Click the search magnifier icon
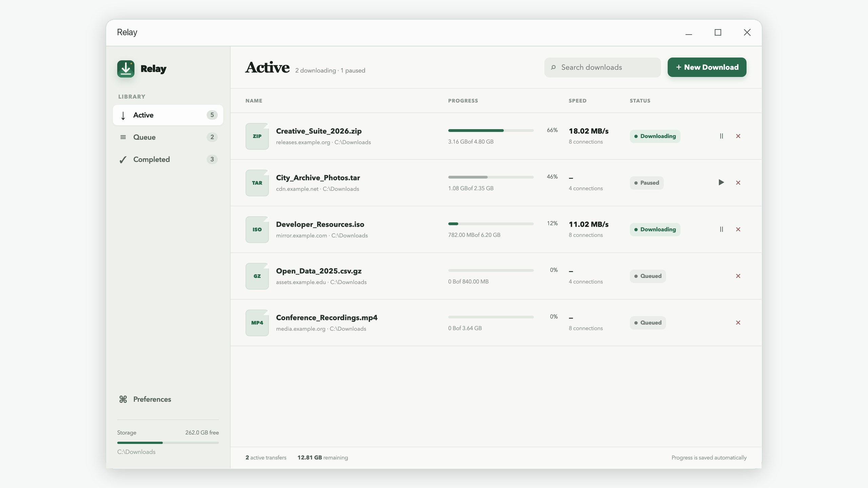This screenshot has width=868, height=488. point(553,67)
